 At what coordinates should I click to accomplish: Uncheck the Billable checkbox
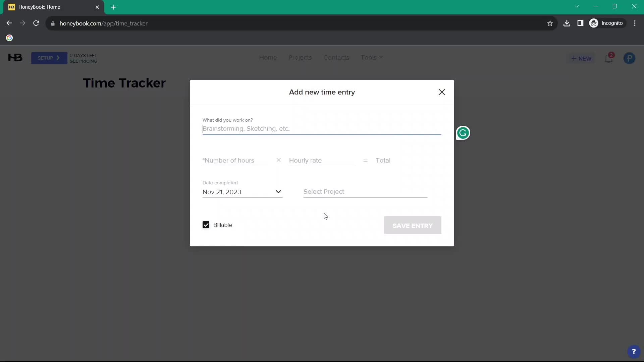206,225
